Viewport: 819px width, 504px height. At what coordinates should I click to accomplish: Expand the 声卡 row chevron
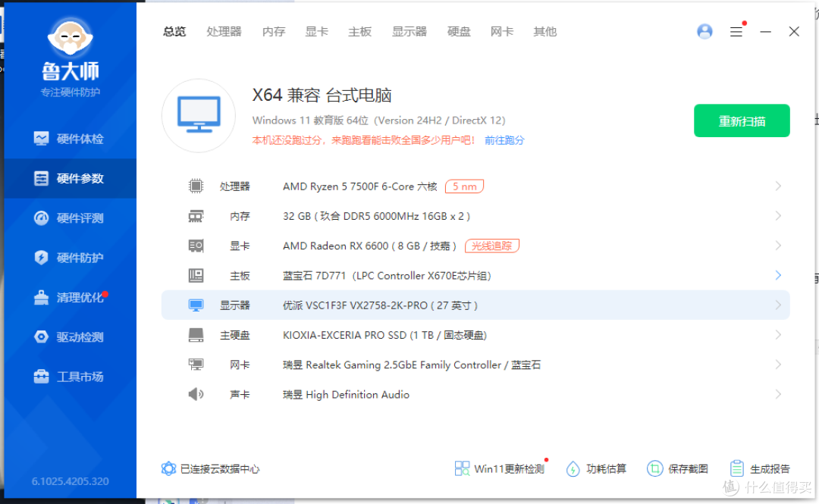tap(778, 394)
